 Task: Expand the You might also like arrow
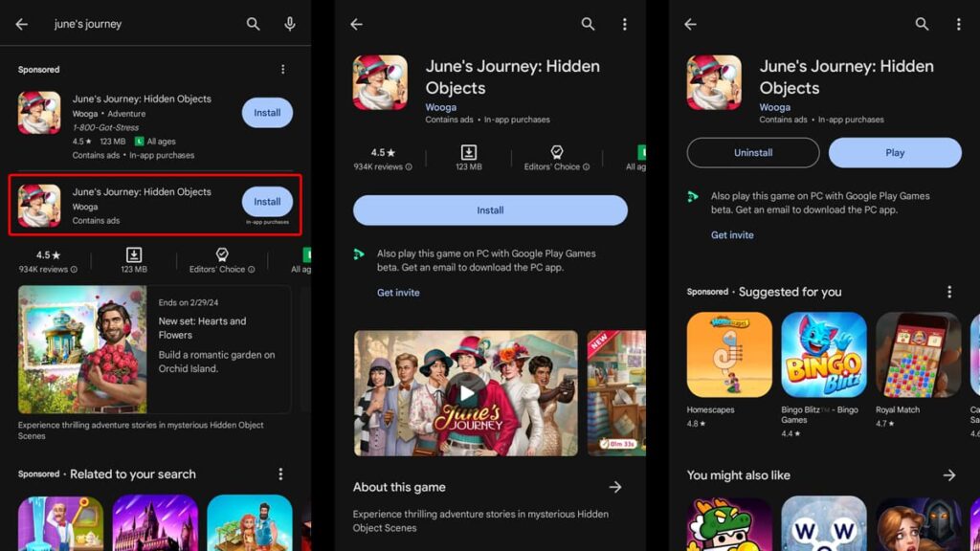pyautogui.click(x=948, y=475)
